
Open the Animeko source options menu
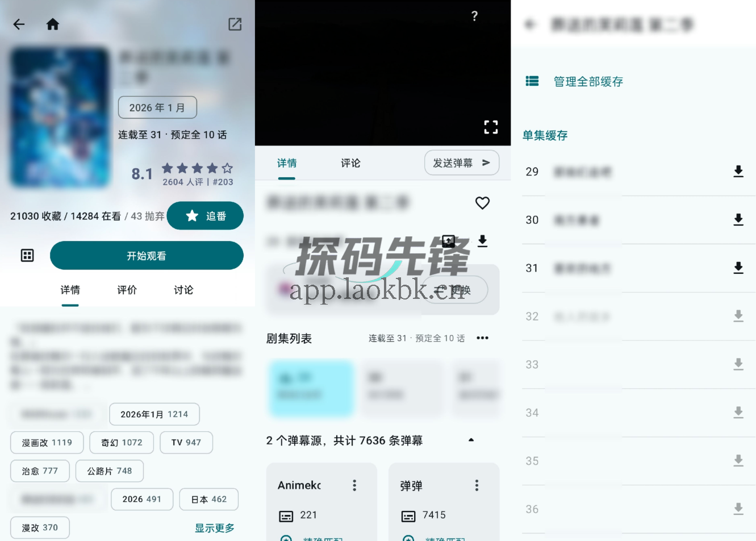(x=354, y=485)
